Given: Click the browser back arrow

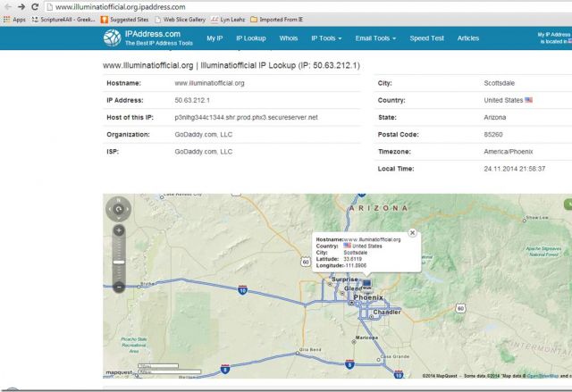Looking at the screenshot, I should pos(7,6).
